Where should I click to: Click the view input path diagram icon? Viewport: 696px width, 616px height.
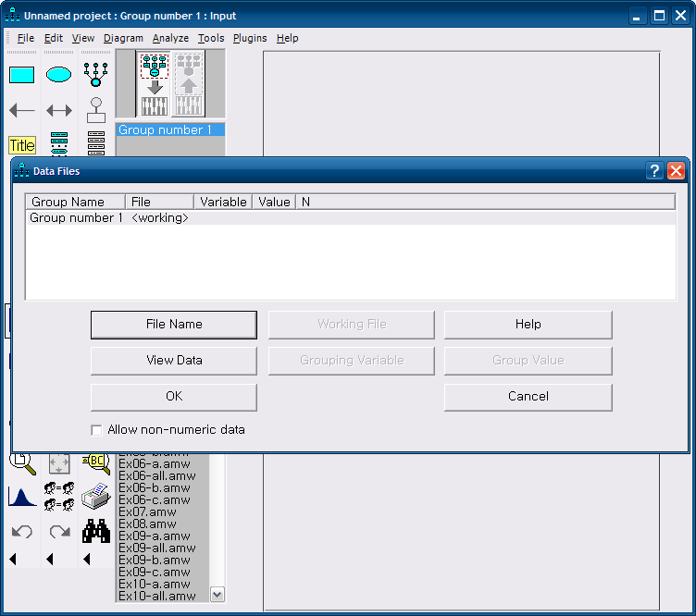pyautogui.click(x=155, y=84)
